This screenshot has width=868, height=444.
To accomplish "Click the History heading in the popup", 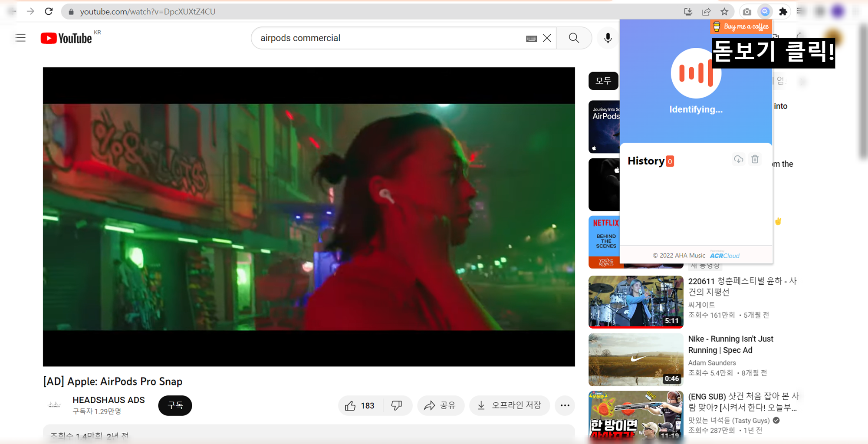I will [646, 161].
